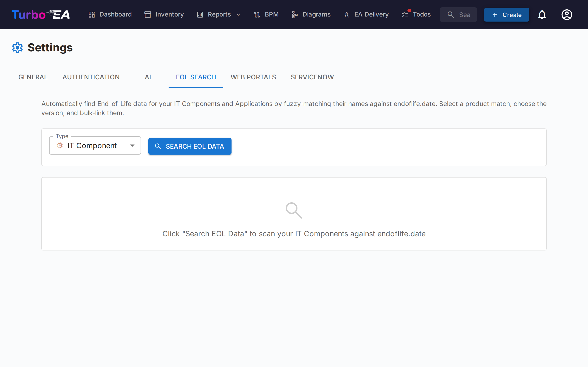Image resolution: width=588 pixels, height=367 pixels.
Task: Click the BPM nav icon
Action: click(257, 14)
